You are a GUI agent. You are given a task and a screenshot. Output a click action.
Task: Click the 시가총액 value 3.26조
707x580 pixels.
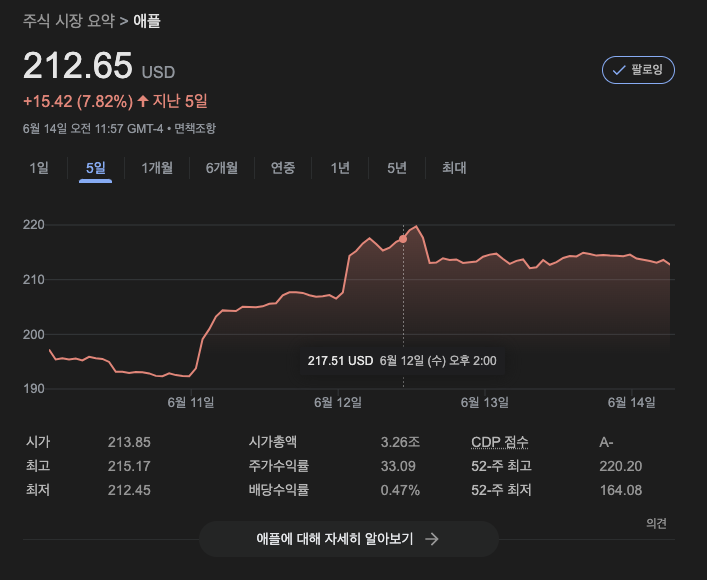[400, 442]
